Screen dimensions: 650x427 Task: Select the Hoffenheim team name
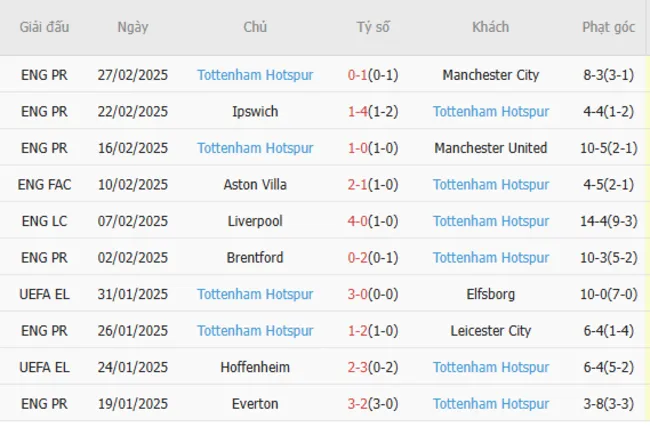point(255,367)
